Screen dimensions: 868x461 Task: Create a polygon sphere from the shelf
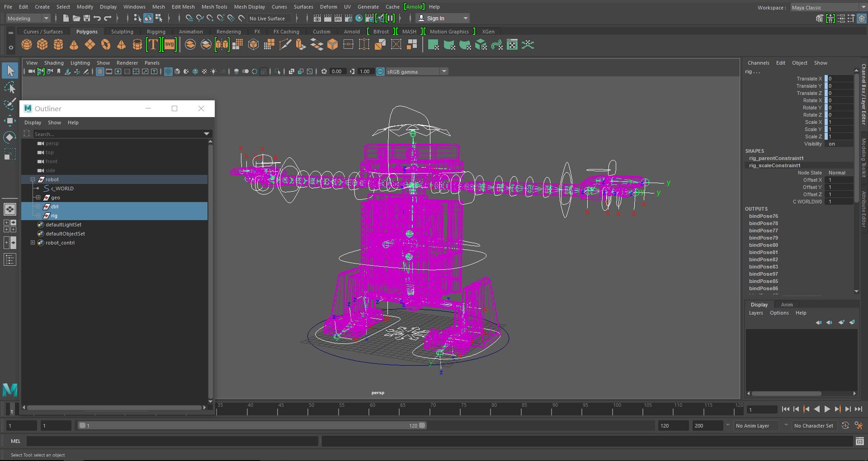tap(27, 45)
